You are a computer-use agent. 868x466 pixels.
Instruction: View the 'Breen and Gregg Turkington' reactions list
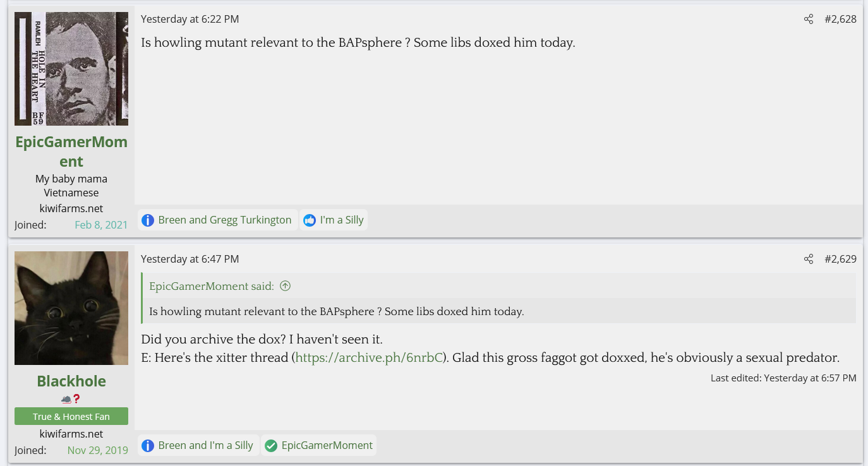[224, 220]
